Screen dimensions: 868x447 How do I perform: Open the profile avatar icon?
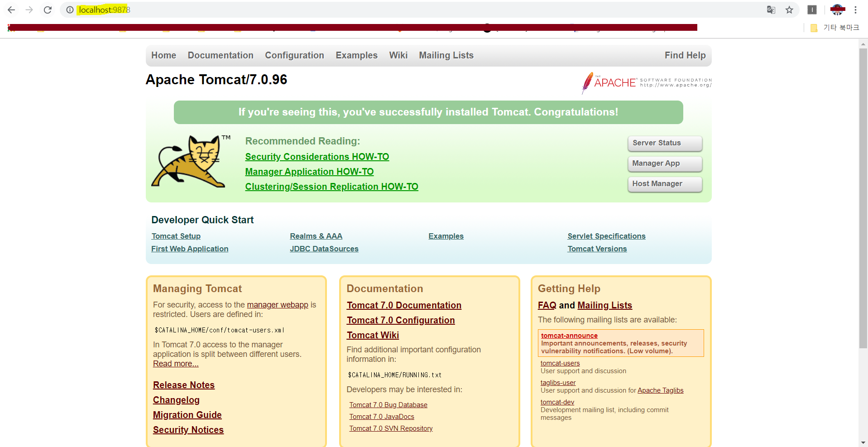[x=838, y=10]
